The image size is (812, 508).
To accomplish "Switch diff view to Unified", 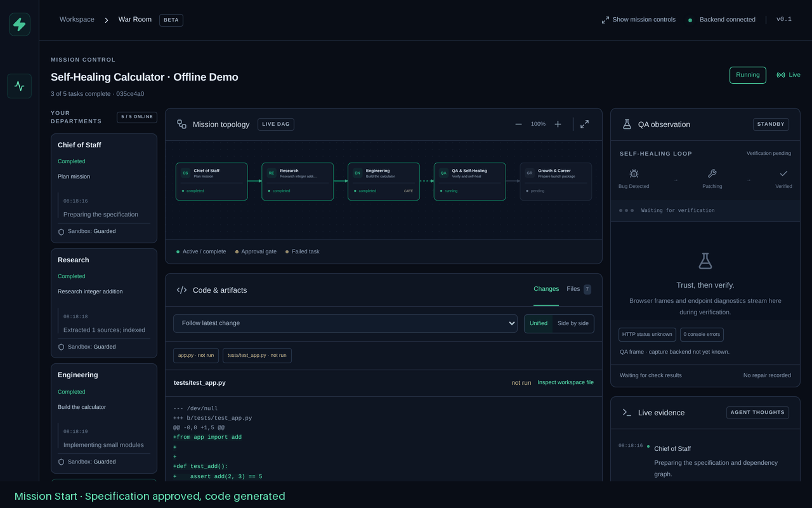I will coord(539,323).
